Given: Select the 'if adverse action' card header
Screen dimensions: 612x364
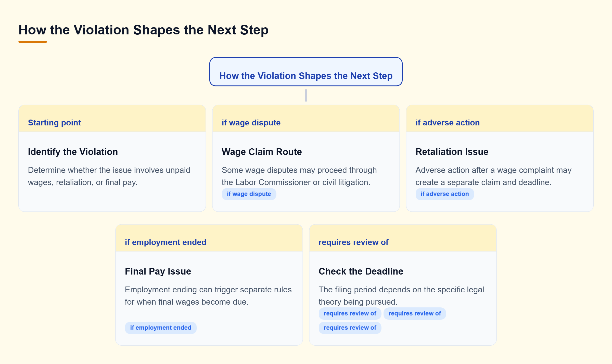Looking at the screenshot, I should coord(500,119).
